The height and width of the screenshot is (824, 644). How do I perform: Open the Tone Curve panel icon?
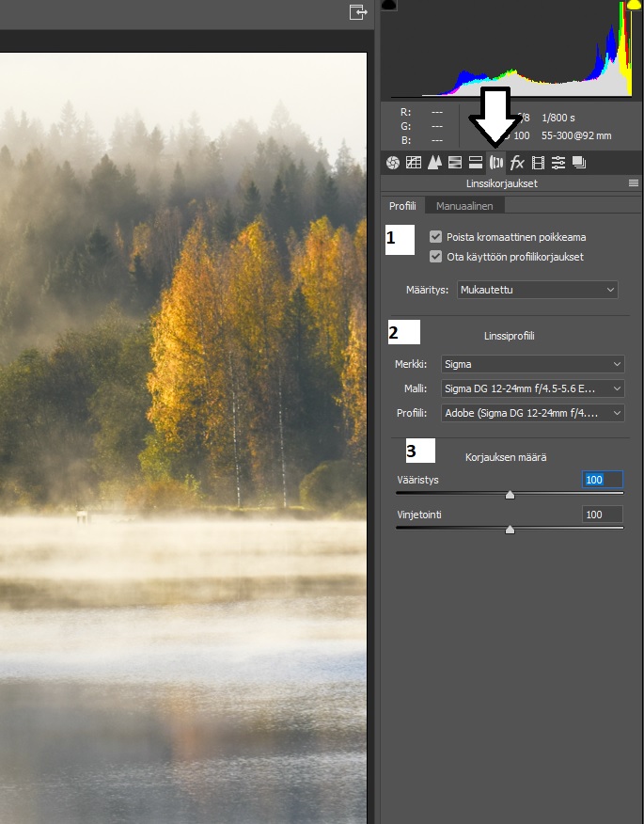413,163
